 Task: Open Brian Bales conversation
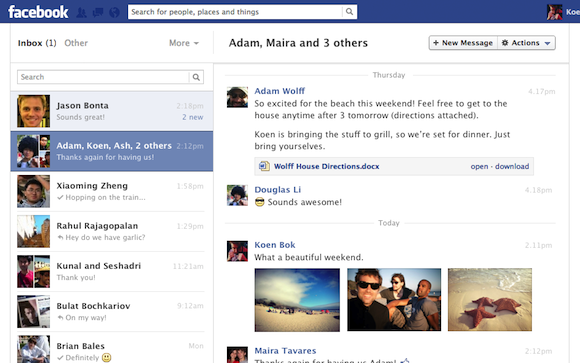pos(112,348)
